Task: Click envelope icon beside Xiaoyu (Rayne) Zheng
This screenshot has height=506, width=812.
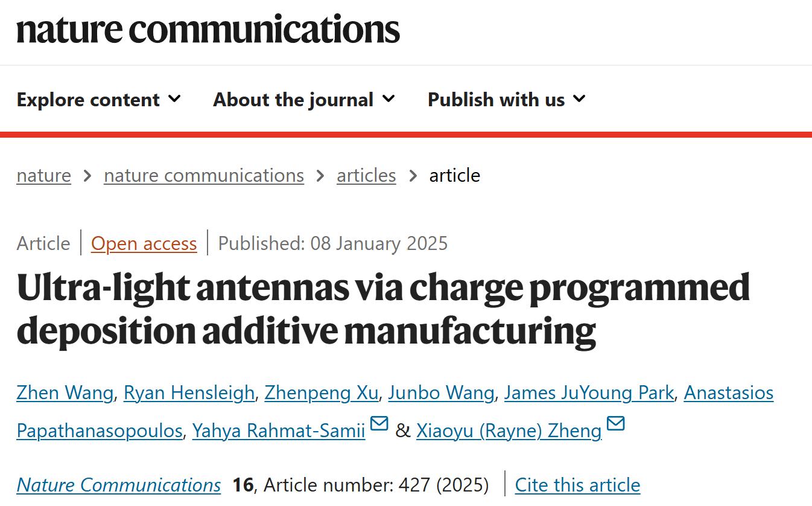Action: (615, 424)
